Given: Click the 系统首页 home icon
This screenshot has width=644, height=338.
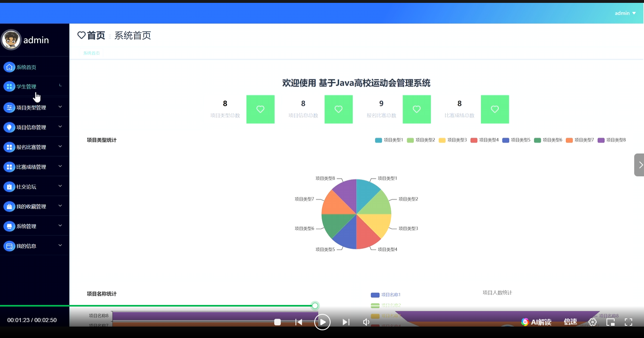Looking at the screenshot, I should [9, 67].
